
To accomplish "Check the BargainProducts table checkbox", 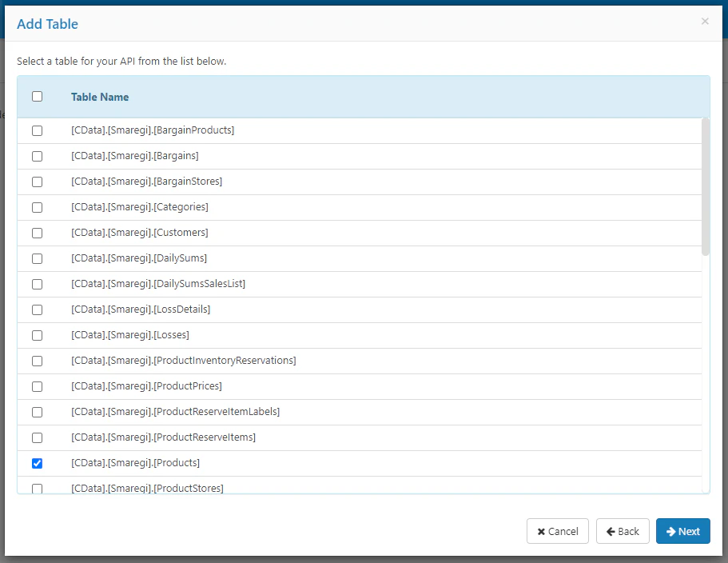I will [37, 130].
